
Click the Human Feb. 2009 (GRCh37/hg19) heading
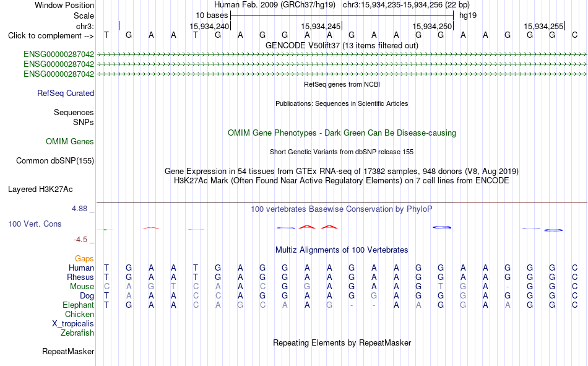[x=274, y=5]
